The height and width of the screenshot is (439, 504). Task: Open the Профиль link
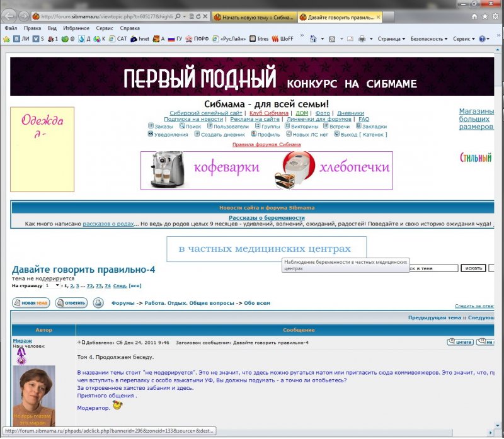(x=265, y=135)
